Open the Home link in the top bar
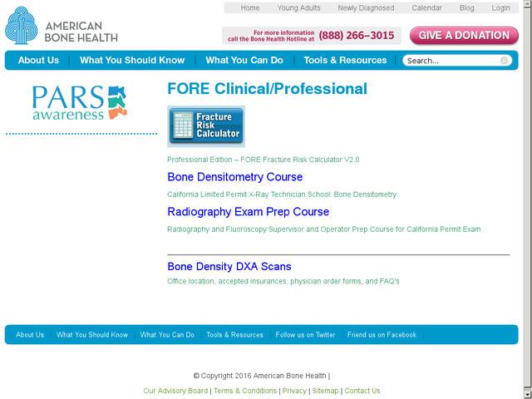The image size is (532, 399). tap(250, 7)
